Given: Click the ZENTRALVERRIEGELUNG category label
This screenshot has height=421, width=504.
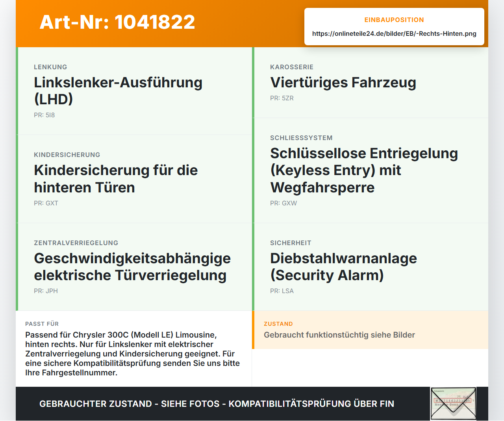Looking at the screenshot, I should pyautogui.click(x=76, y=243).
